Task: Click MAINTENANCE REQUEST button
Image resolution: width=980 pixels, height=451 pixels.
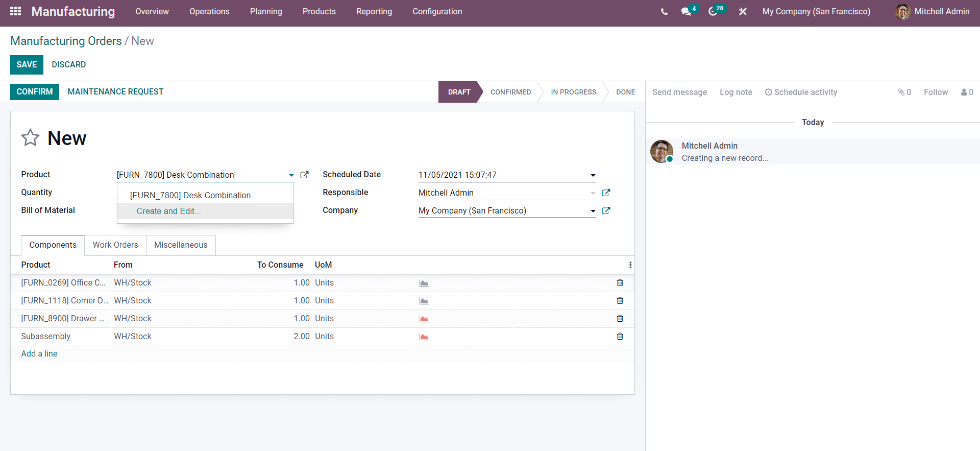Action: 115,92
